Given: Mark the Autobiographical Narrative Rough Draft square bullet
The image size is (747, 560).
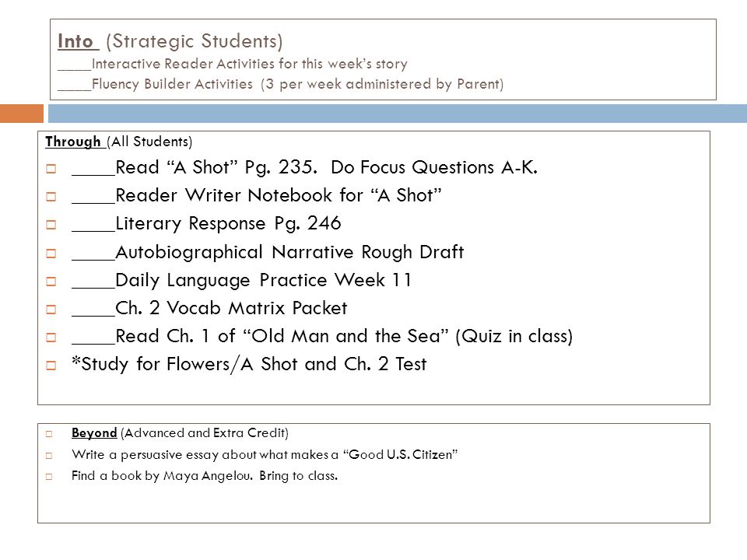Looking at the screenshot, I should 51,254.
